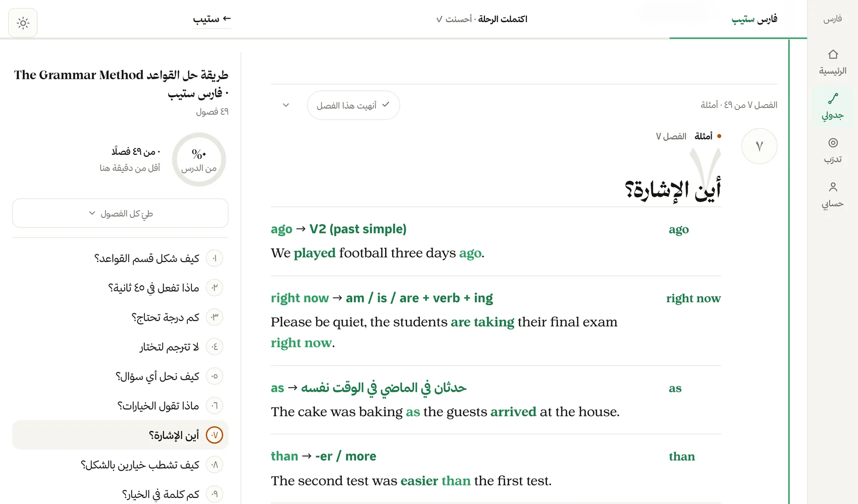858x504 pixels.
Task: Collapse all chapters with طيّ كل الفصول
Action: click(x=120, y=213)
